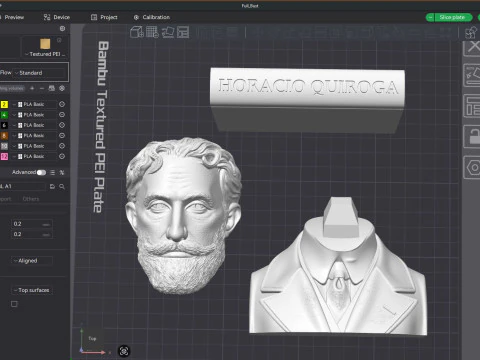Click the camera reset view icon
The image size is (480, 360).
coord(124,351)
